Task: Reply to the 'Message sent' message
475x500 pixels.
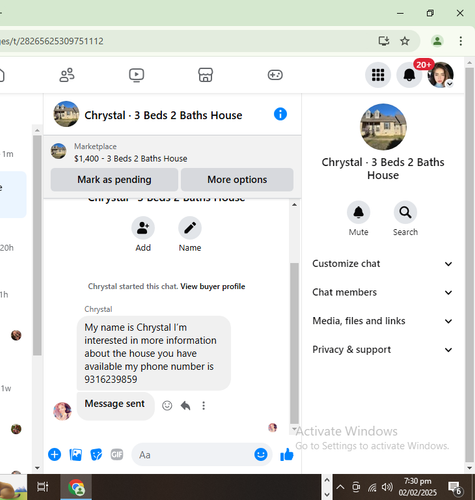Action: (185, 405)
